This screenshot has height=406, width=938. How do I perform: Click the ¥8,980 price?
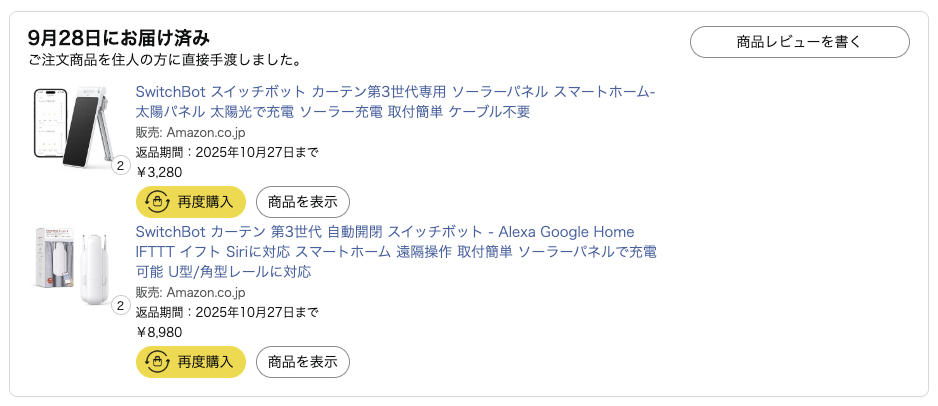pos(159,332)
